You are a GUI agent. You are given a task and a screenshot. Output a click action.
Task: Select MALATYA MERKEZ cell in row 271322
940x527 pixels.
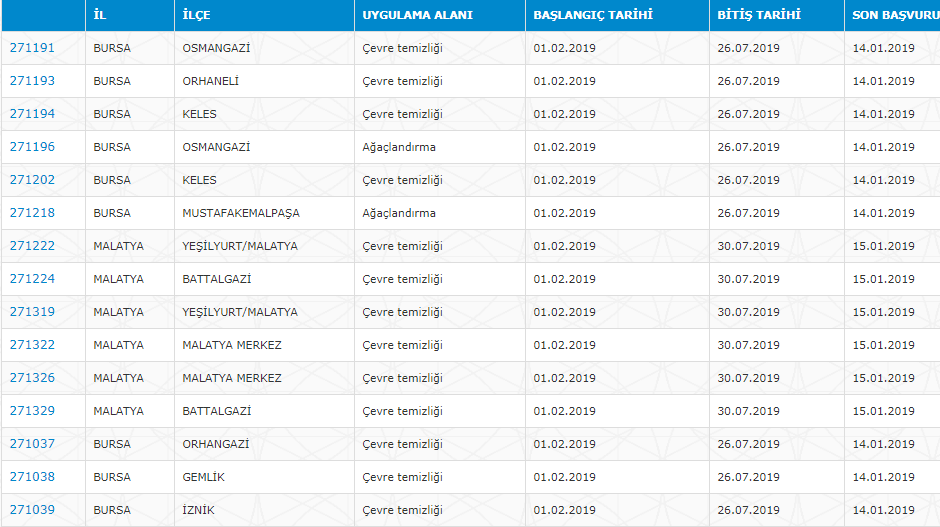pos(264,345)
